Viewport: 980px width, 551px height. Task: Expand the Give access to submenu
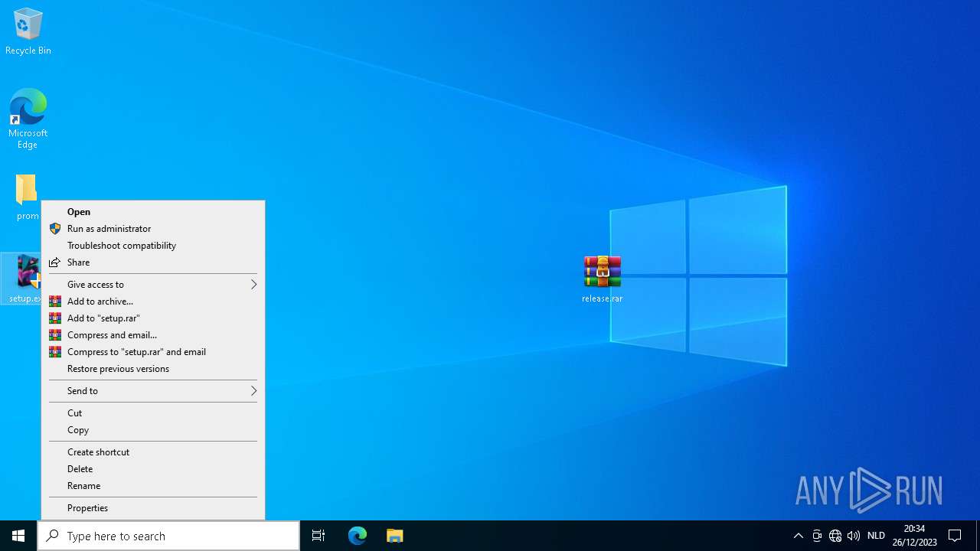[x=153, y=285]
